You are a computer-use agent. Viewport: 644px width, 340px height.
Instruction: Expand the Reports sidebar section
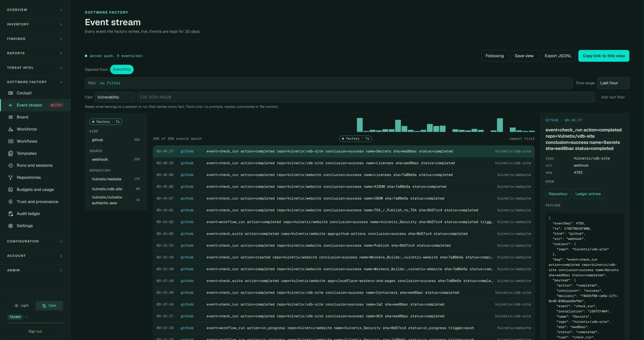(x=35, y=53)
